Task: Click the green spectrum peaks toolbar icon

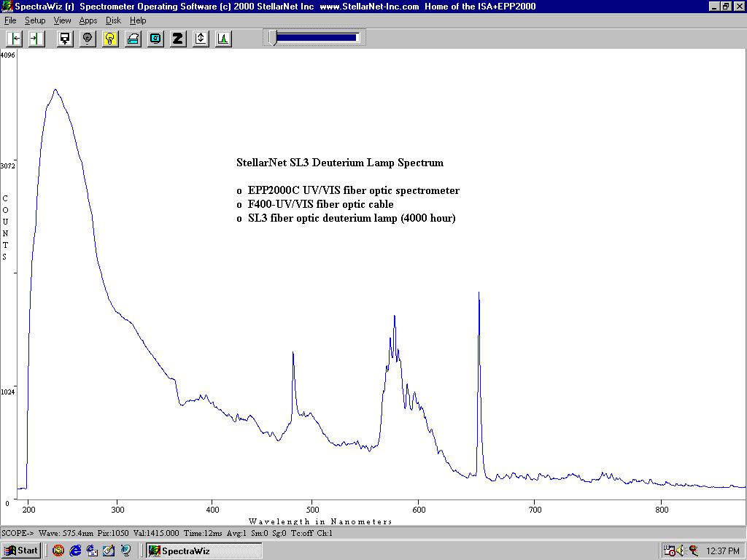Action: [x=224, y=39]
